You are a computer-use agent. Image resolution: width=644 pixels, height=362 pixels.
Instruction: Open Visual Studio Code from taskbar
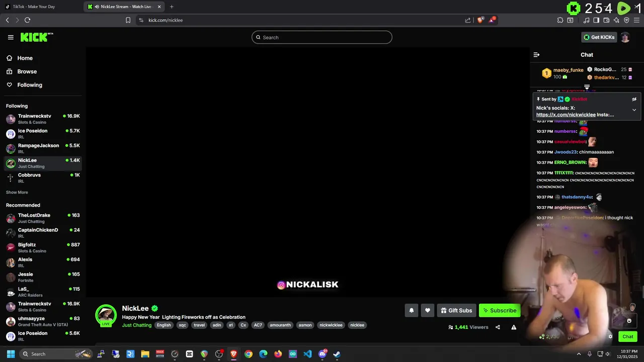(307, 354)
